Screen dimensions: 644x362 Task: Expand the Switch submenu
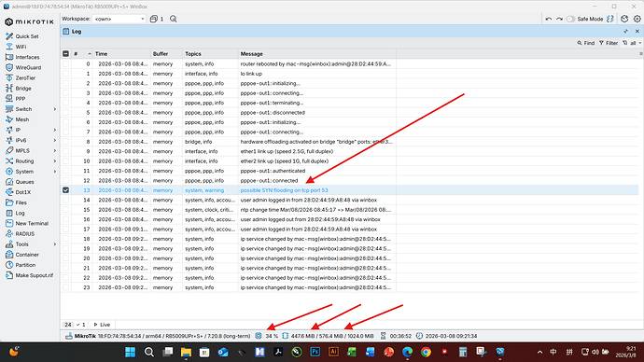click(55, 109)
